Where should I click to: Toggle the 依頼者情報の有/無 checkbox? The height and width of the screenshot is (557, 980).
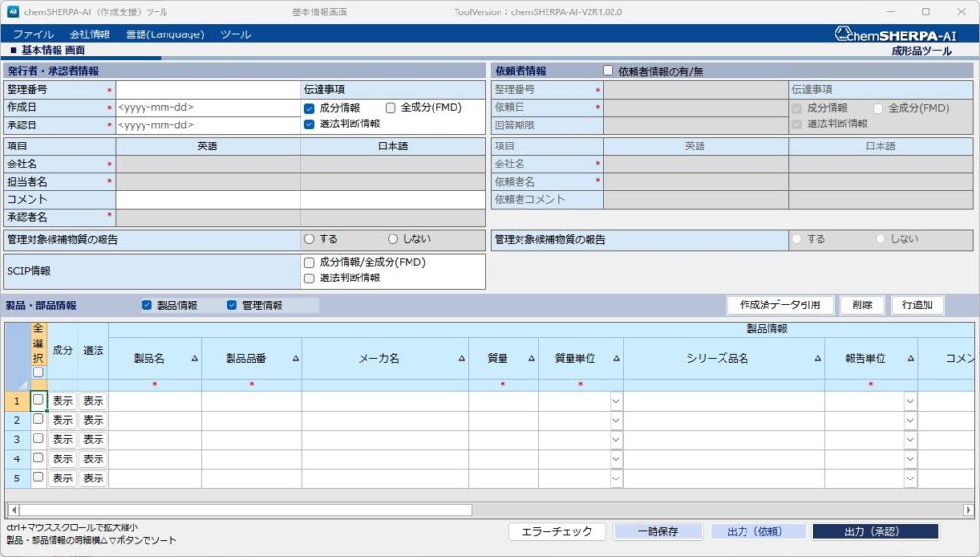pyautogui.click(x=608, y=71)
